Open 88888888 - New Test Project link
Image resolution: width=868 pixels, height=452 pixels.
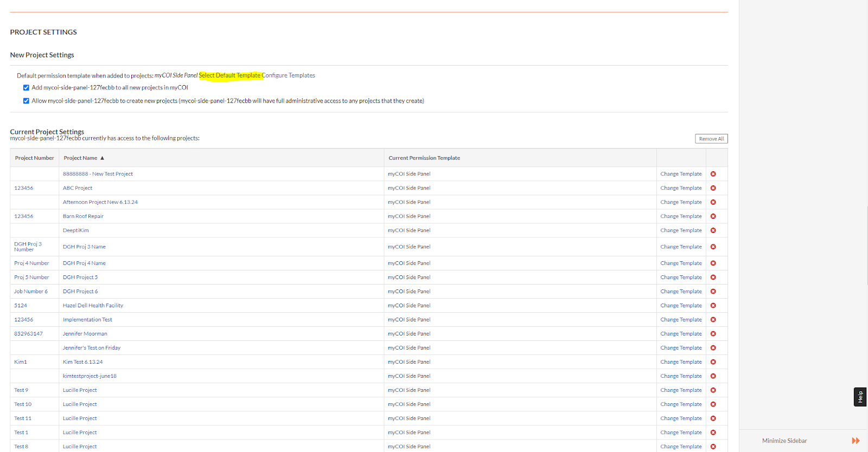click(x=98, y=174)
